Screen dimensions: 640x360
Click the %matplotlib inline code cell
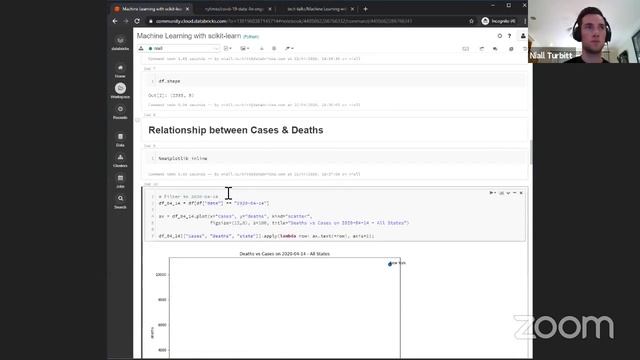pos(336,158)
